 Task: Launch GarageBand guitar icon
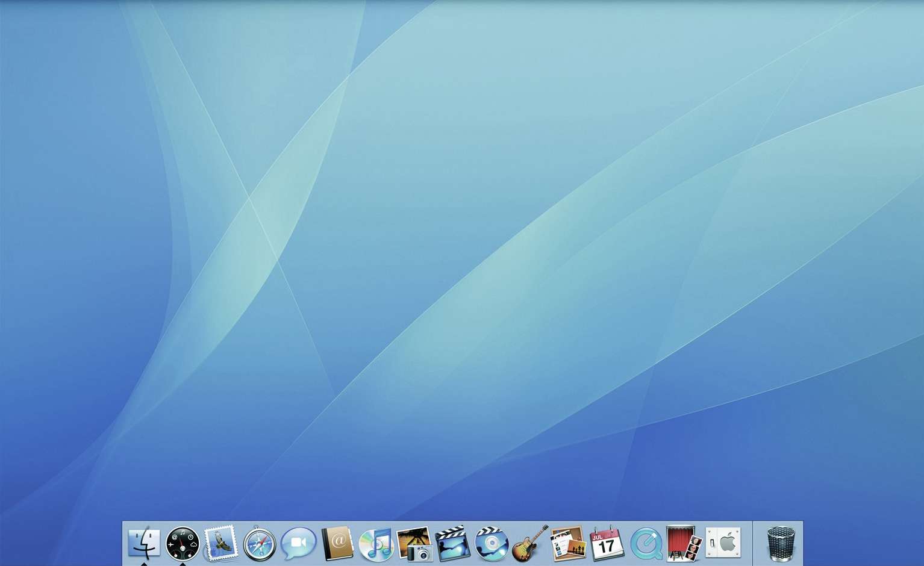[530, 543]
